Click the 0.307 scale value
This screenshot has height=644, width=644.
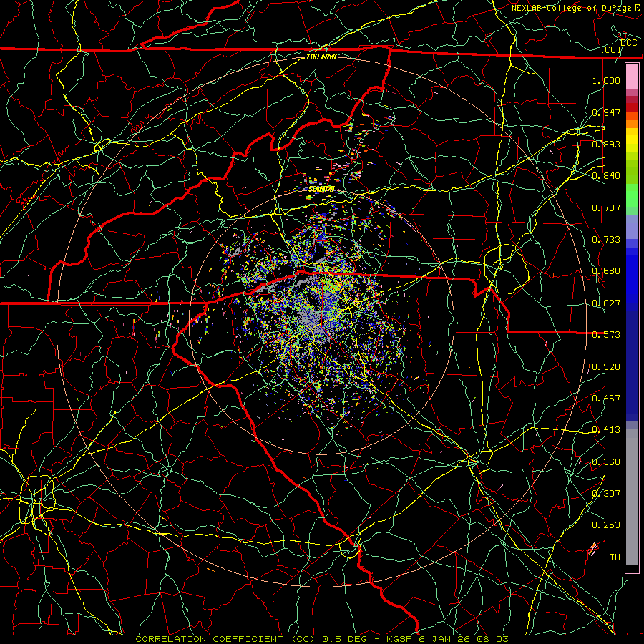606,494
